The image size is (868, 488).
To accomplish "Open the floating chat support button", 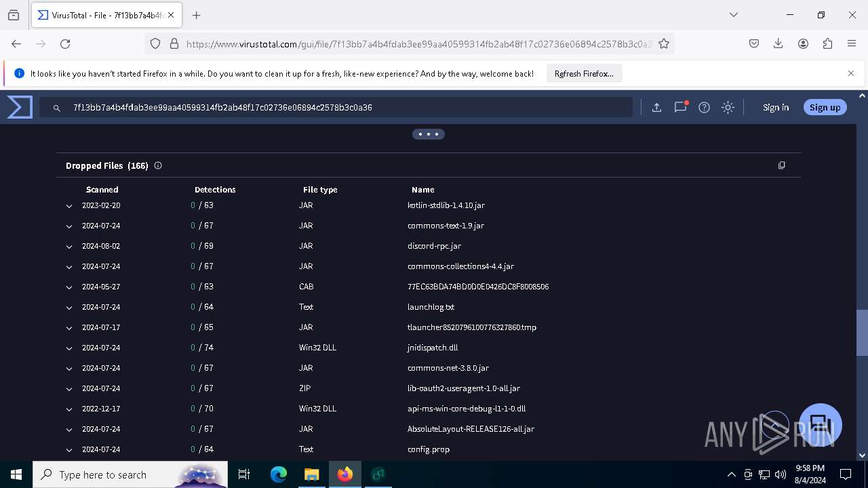I will tap(821, 425).
